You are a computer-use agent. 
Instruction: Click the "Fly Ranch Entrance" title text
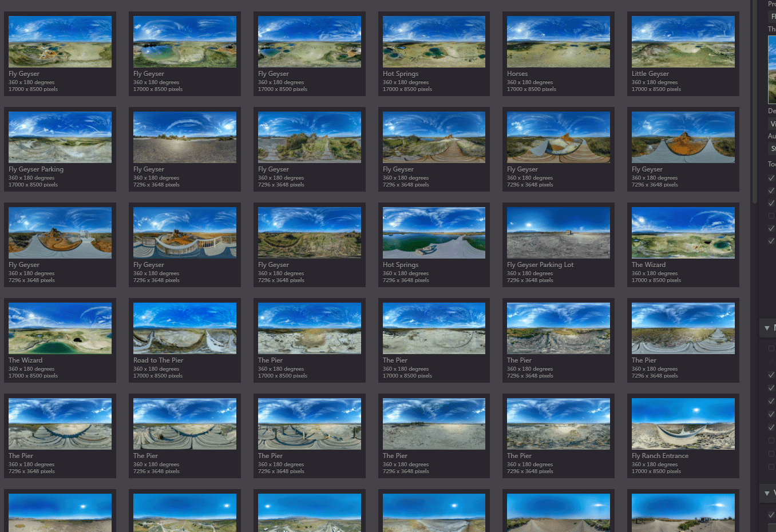point(660,456)
